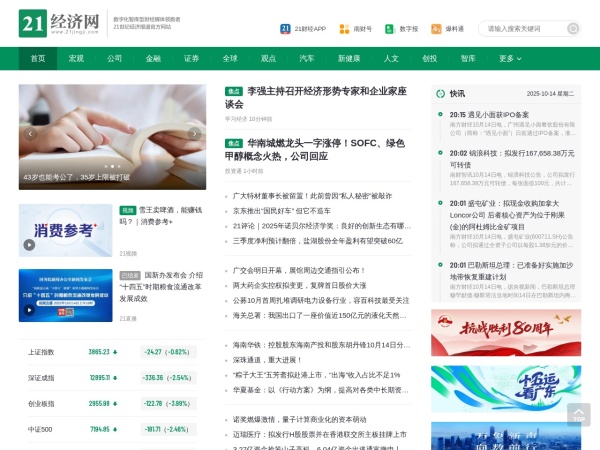The width and height of the screenshot is (600, 450).
Task: Open headline 李强主持召开经济形势专家和企业家座谈会
Action: tap(327, 97)
